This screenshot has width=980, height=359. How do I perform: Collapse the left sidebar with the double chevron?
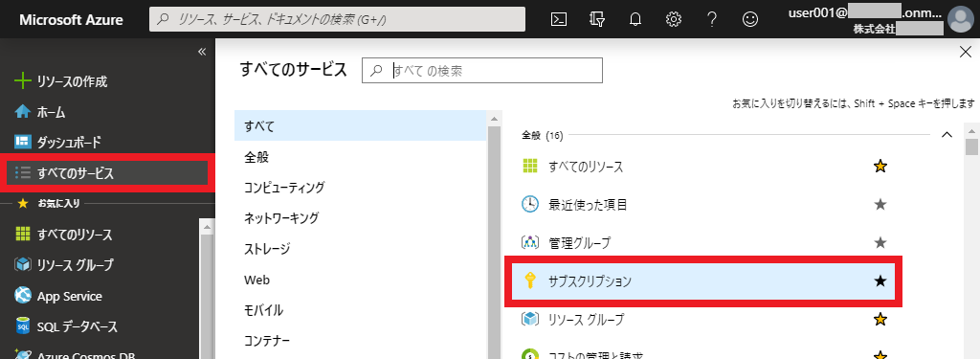click(x=202, y=52)
